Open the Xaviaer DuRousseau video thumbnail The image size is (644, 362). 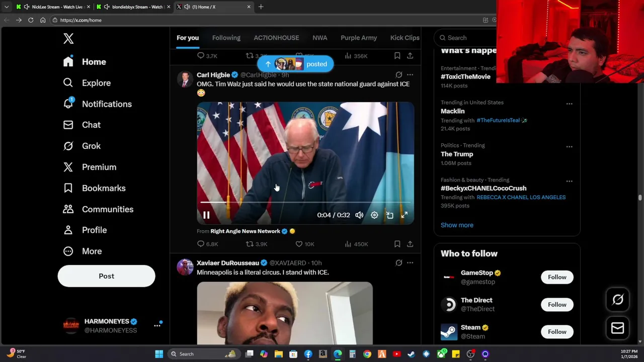(x=285, y=313)
